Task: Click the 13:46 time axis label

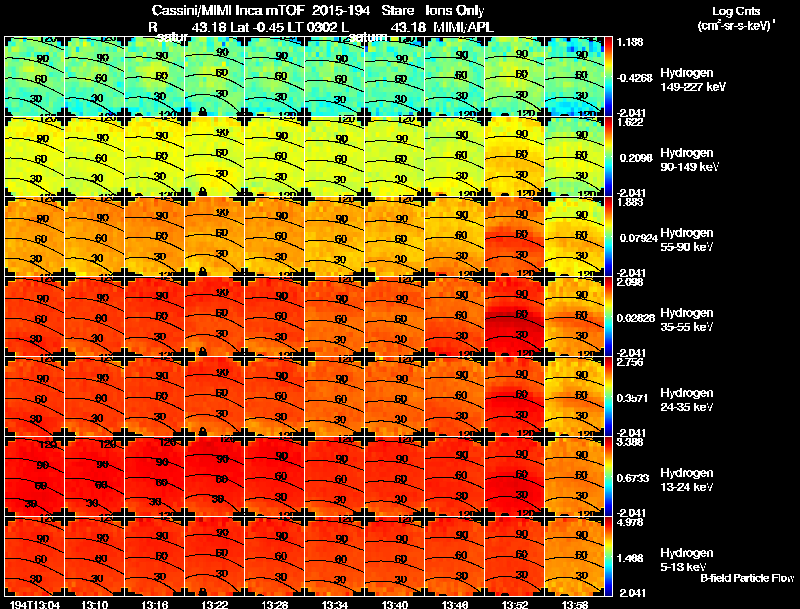Action: [x=455, y=604]
